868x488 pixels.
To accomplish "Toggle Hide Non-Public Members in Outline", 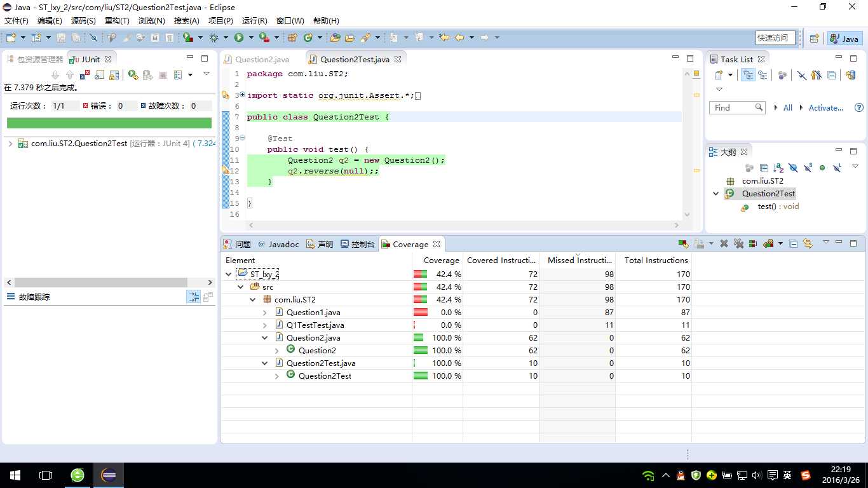I will click(x=822, y=168).
